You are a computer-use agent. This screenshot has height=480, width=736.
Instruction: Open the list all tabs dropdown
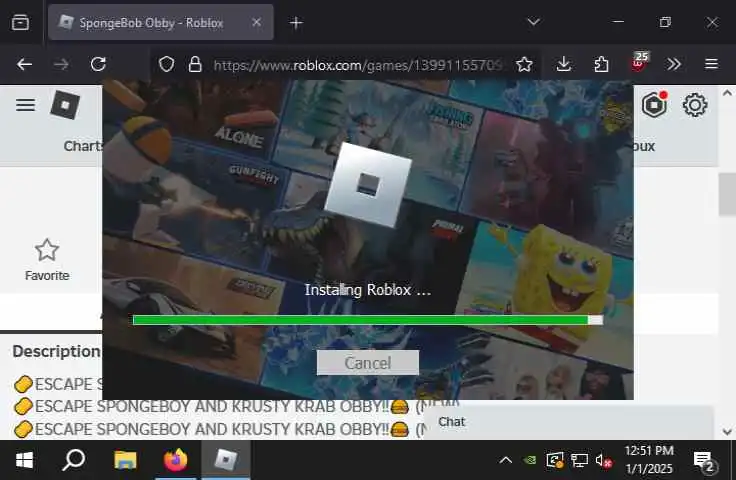(x=533, y=22)
